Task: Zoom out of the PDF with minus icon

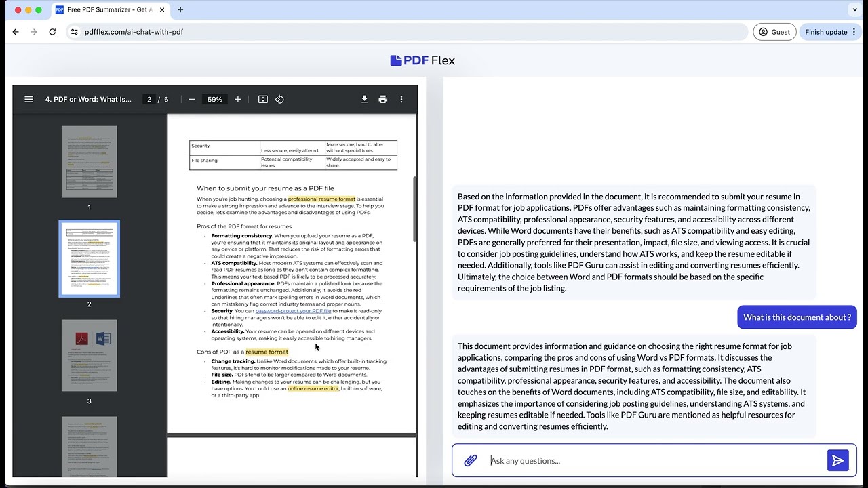Action: [192, 99]
